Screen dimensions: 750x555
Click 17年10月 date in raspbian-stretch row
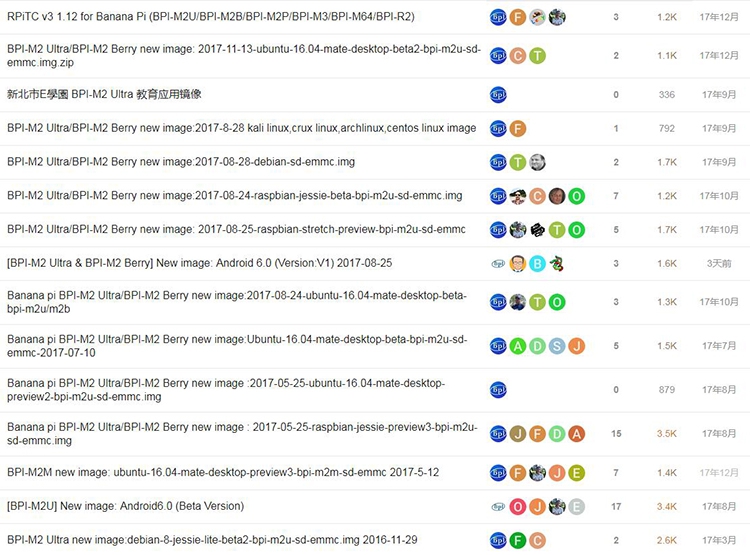pos(719,230)
